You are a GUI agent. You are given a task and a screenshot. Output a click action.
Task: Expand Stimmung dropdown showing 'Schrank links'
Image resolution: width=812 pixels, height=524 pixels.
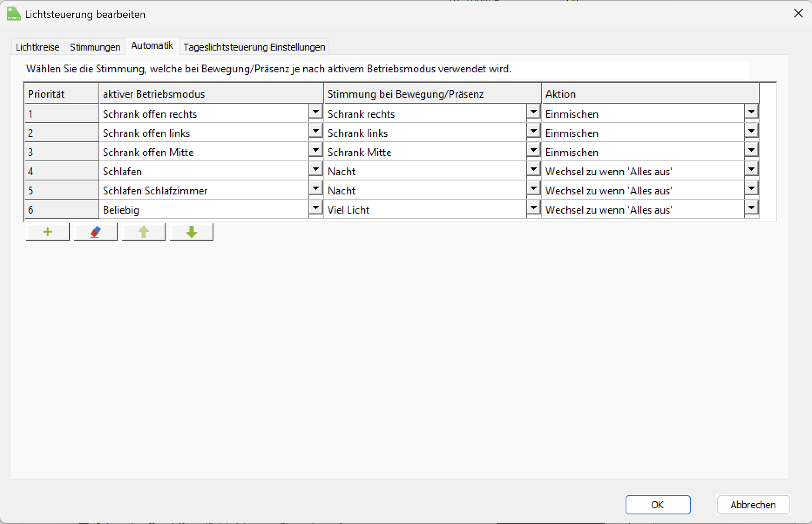pos(533,131)
